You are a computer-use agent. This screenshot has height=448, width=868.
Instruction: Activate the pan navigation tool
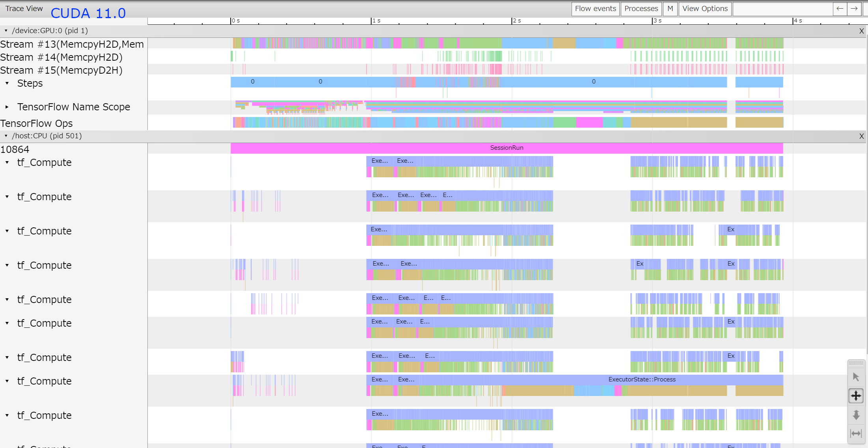[x=856, y=396]
